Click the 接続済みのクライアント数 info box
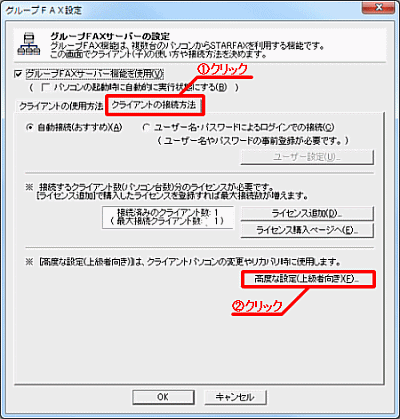This screenshot has width=400, height=419. (x=168, y=217)
